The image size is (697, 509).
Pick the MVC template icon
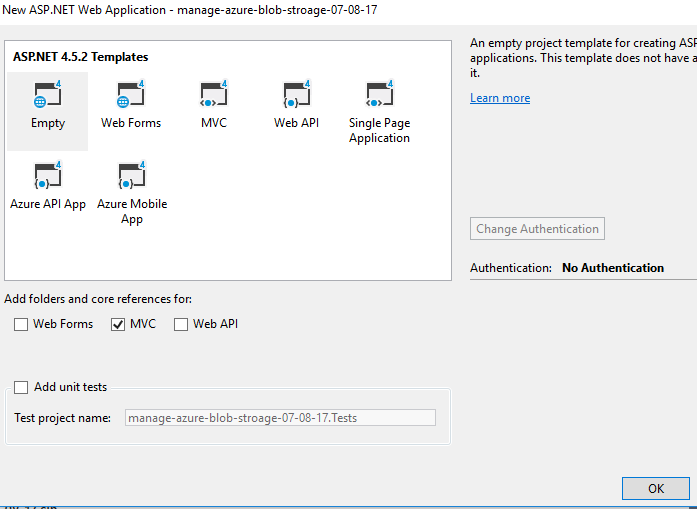(214, 94)
